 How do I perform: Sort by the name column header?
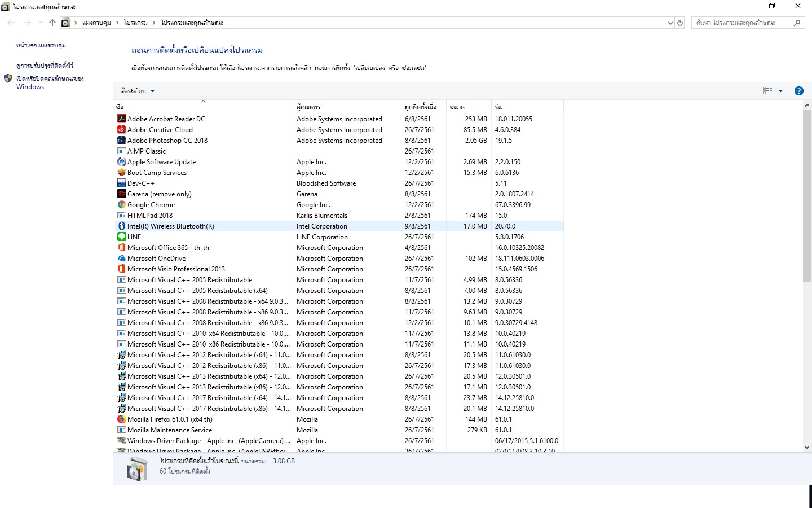(204, 107)
